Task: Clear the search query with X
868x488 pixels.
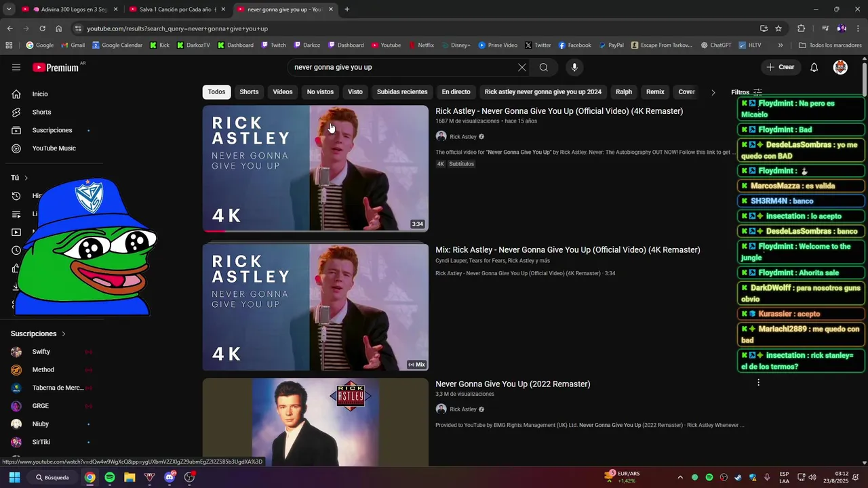Action: 521,67
